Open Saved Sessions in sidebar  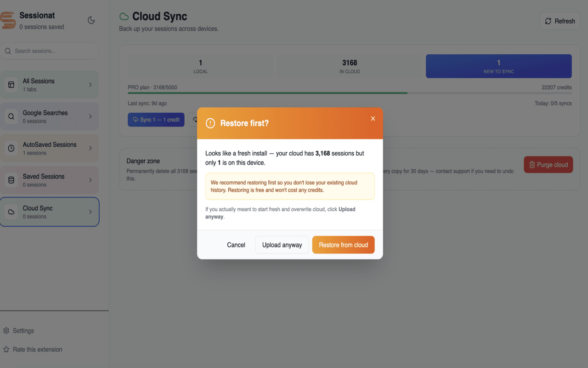[x=49, y=180]
